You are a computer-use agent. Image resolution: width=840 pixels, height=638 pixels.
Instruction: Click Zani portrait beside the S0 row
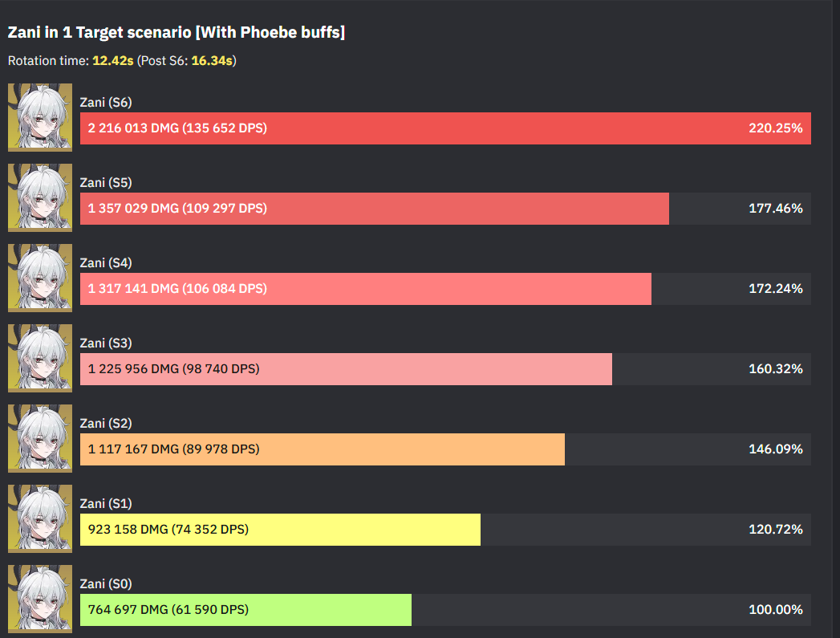pyautogui.click(x=40, y=599)
